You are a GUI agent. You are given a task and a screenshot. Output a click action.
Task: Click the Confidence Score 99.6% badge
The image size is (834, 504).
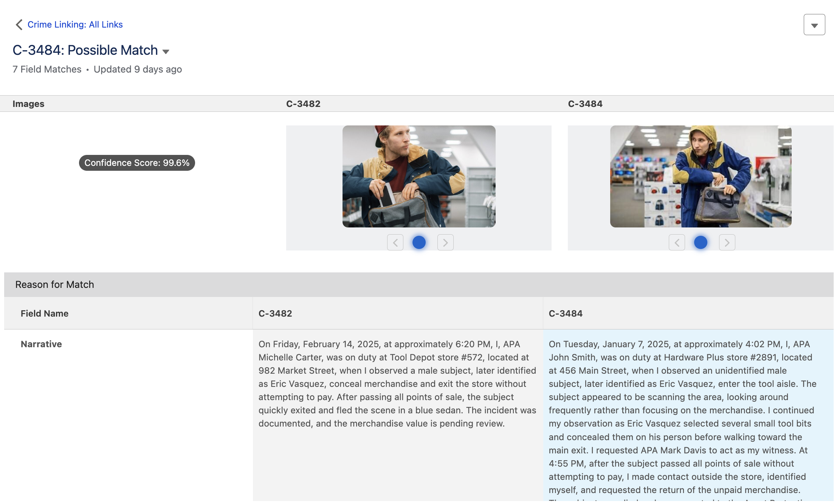pyautogui.click(x=137, y=163)
